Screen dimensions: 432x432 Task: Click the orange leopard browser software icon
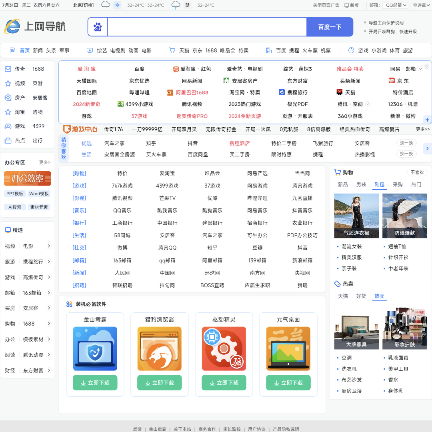pyautogui.click(x=159, y=349)
